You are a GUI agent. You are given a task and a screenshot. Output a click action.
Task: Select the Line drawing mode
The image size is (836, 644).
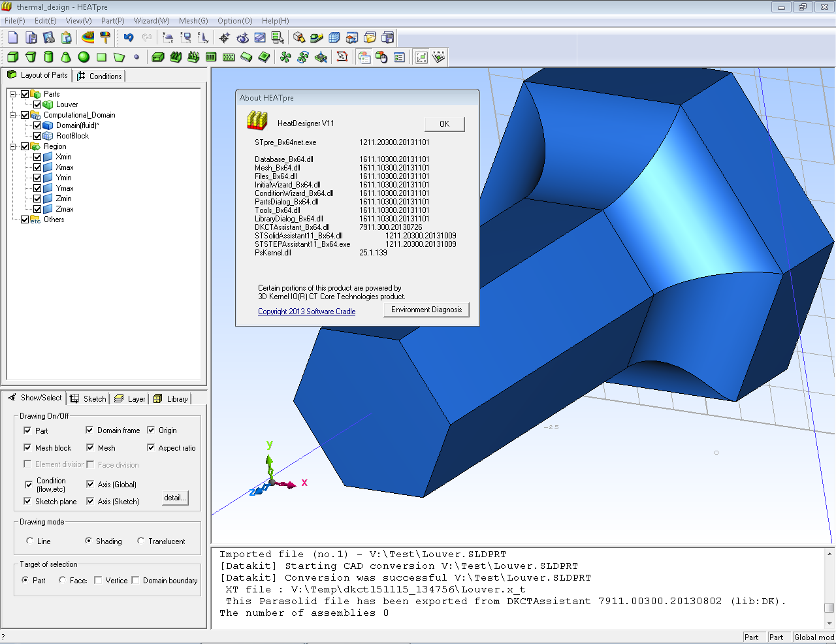(29, 541)
